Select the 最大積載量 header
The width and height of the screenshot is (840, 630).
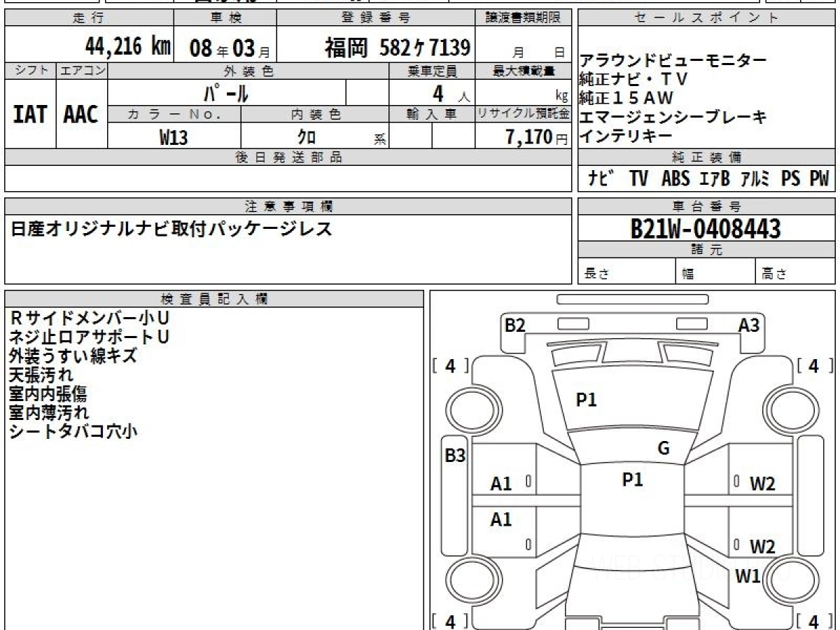(x=524, y=71)
